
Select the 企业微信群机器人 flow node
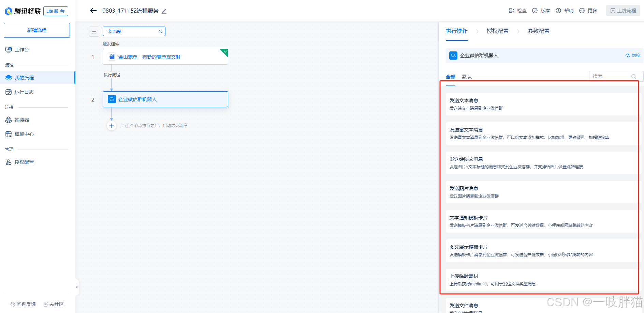click(165, 99)
